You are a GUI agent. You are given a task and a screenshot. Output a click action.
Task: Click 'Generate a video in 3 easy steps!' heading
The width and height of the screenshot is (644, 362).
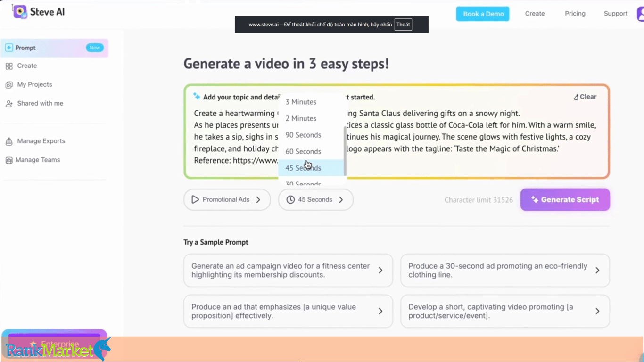tap(286, 64)
